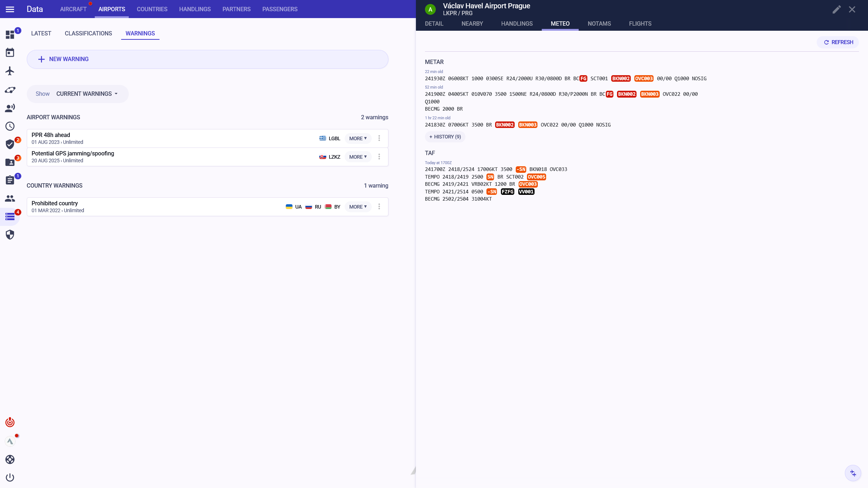
Task: Open kebab menu for PPR 48h ahead
Action: [x=379, y=138]
